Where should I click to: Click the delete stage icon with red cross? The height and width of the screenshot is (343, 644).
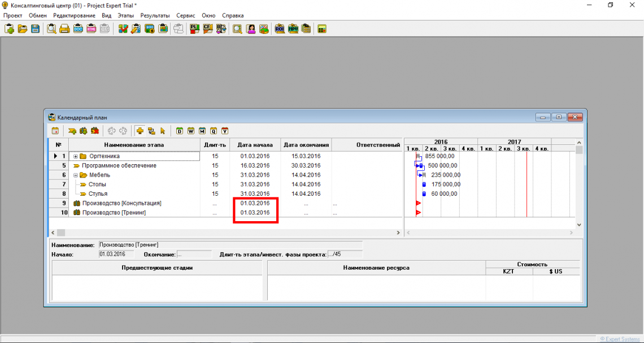(95, 131)
